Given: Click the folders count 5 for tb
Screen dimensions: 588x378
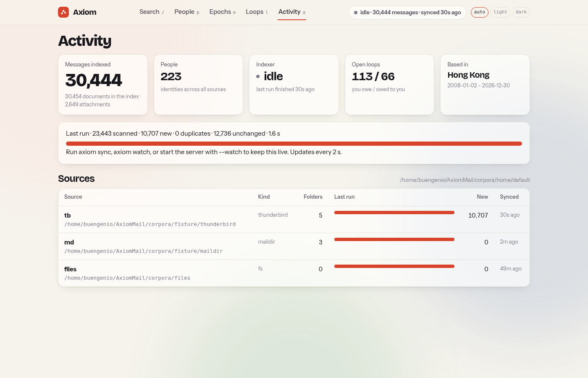Looking at the screenshot, I should [320, 215].
